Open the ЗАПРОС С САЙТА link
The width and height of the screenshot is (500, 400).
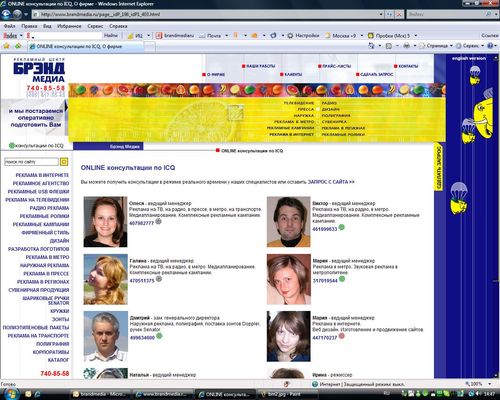click(331, 182)
